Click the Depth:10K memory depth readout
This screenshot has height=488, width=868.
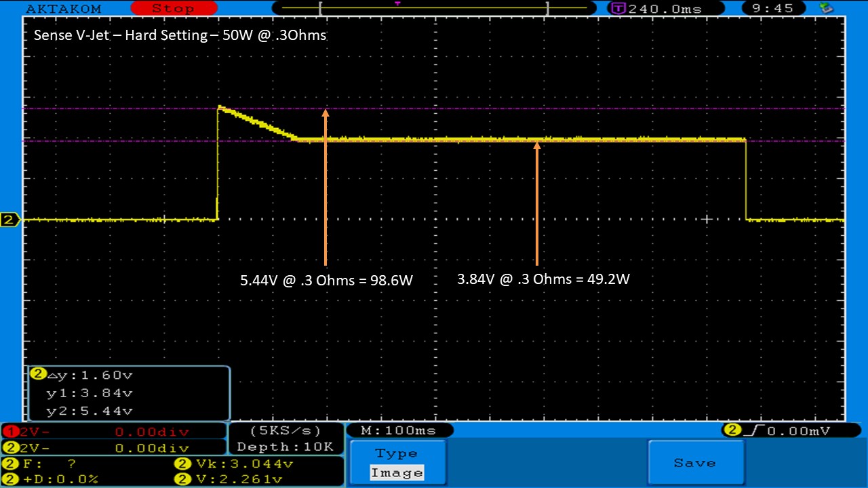tap(285, 447)
